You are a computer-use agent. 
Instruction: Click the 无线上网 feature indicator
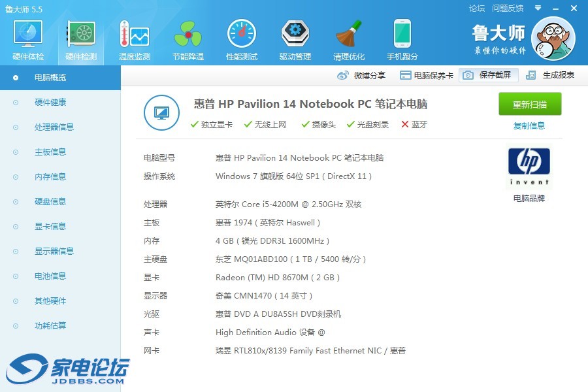(265, 125)
